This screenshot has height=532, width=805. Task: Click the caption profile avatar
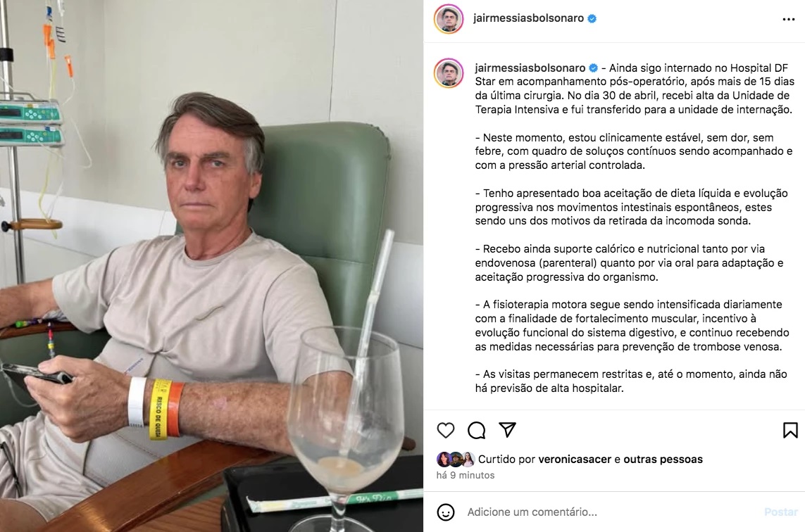click(x=449, y=73)
